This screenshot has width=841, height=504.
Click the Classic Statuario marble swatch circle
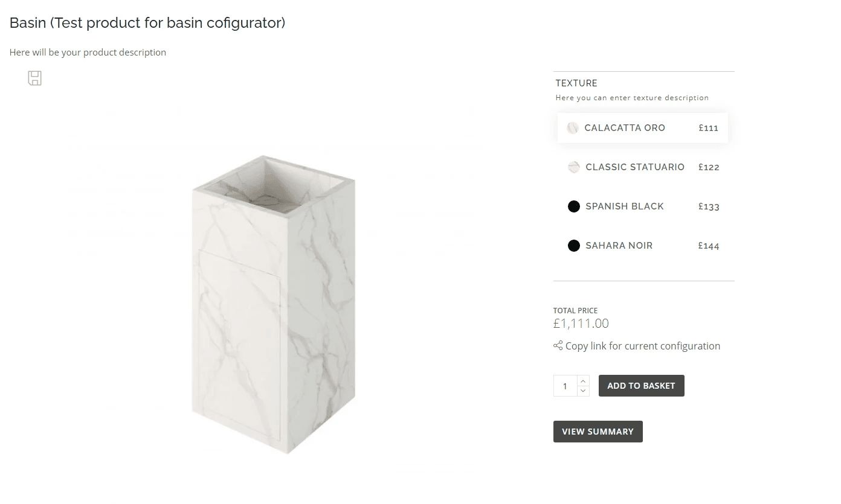[573, 167]
